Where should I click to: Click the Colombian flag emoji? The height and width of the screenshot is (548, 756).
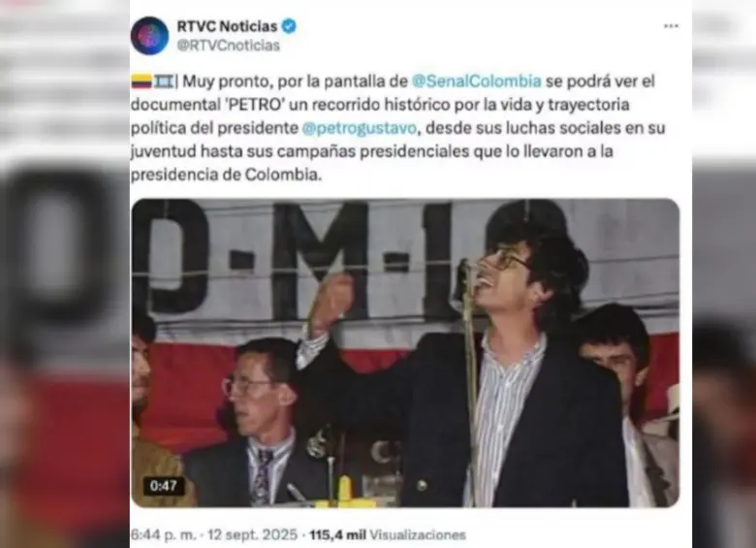[x=142, y=81]
